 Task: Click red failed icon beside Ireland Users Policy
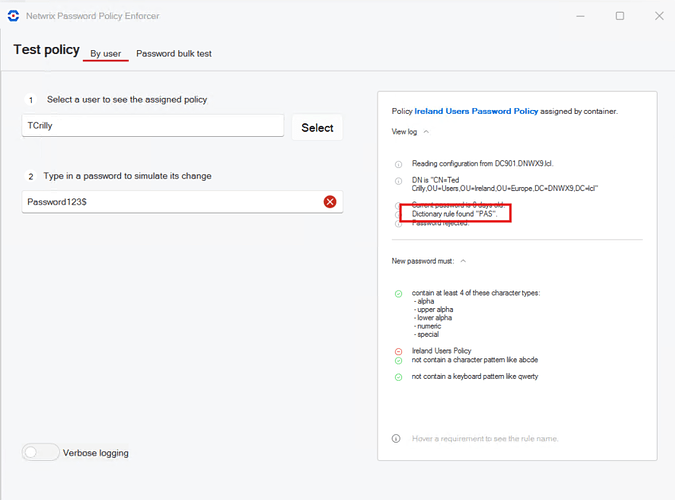pos(398,351)
